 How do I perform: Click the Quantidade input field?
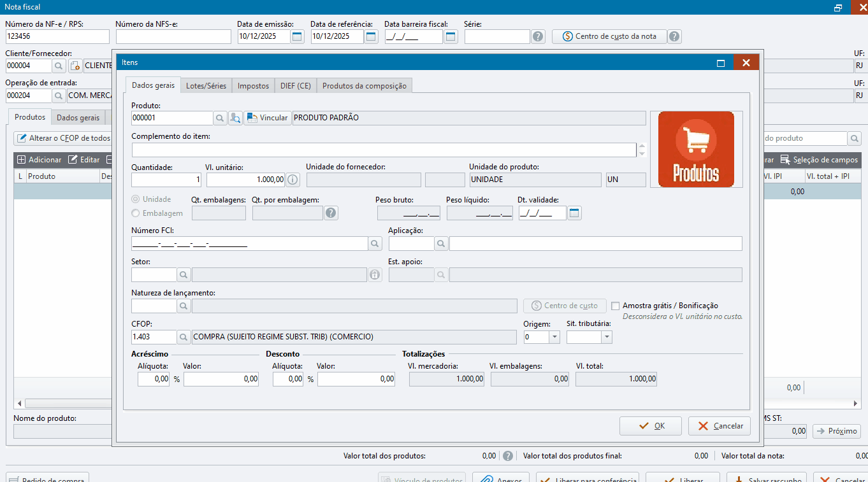coord(166,180)
